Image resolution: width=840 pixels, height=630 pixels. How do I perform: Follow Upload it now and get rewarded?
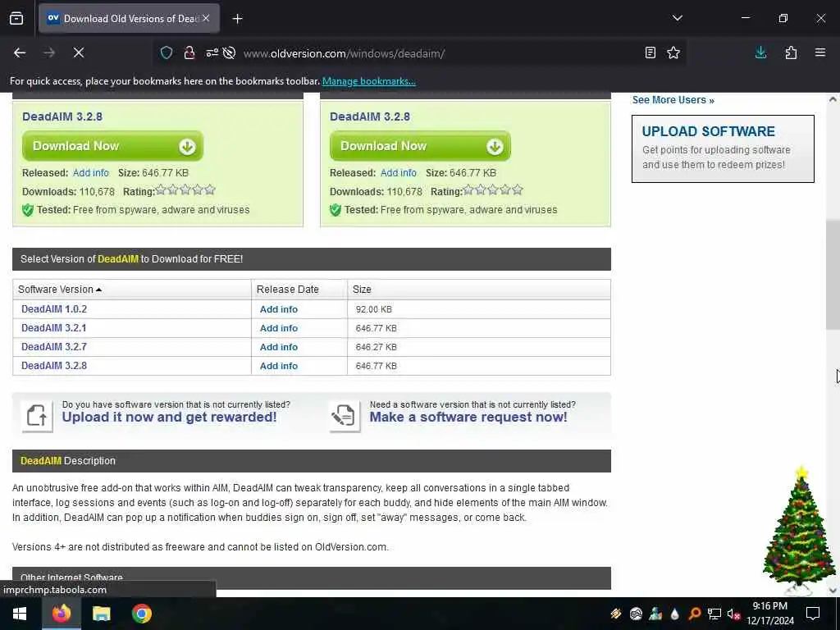point(169,417)
